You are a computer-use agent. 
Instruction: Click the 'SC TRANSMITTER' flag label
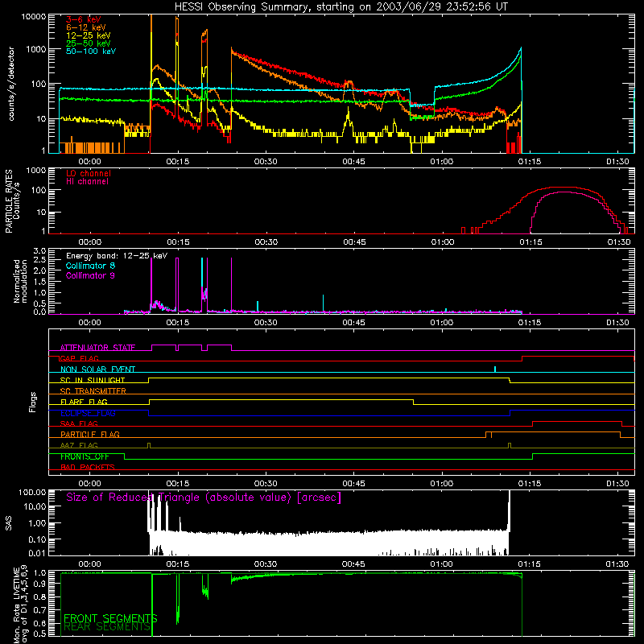pyautogui.click(x=93, y=390)
